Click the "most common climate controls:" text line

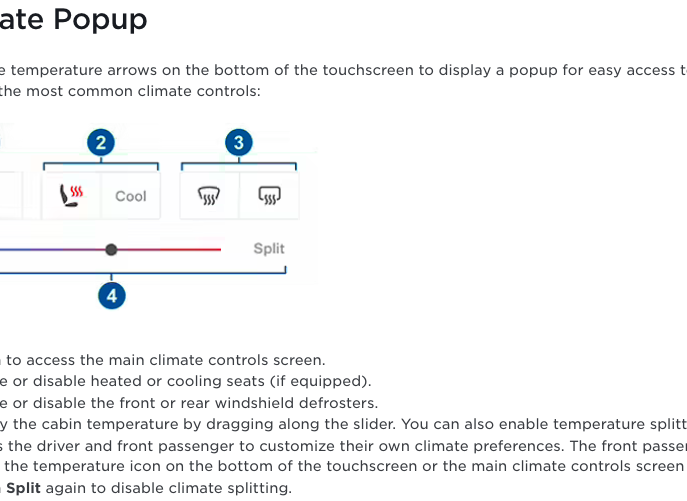pyautogui.click(x=130, y=91)
